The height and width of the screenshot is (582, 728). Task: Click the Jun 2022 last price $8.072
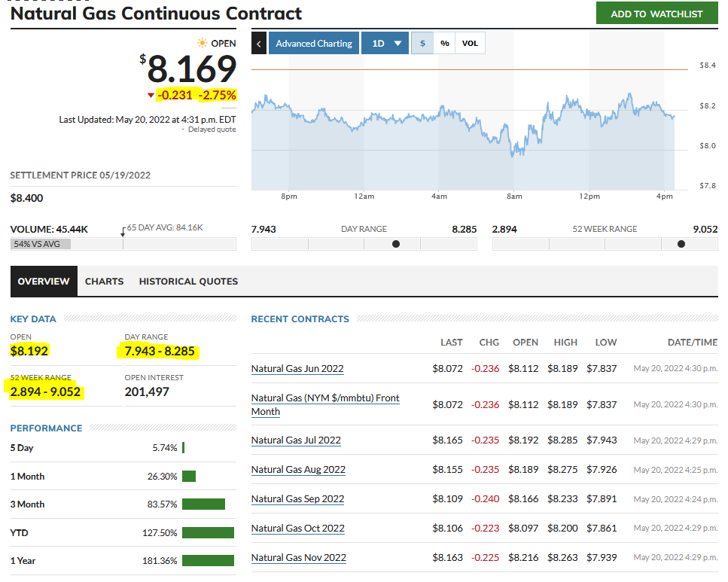click(x=448, y=369)
